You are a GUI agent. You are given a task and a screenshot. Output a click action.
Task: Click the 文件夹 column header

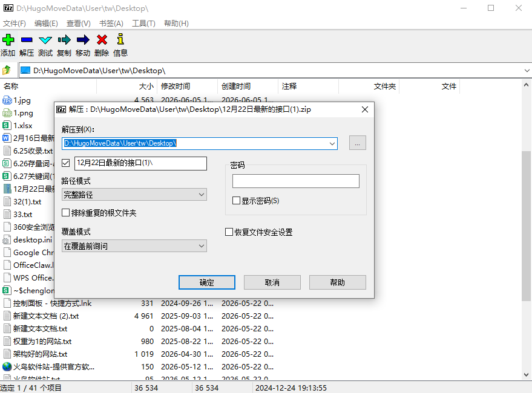(369, 86)
